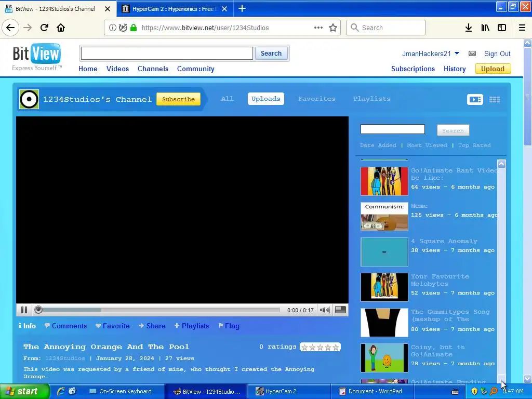Click the BitView logo
The width and height of the screenshot is (532, 399).
(37, 57)
